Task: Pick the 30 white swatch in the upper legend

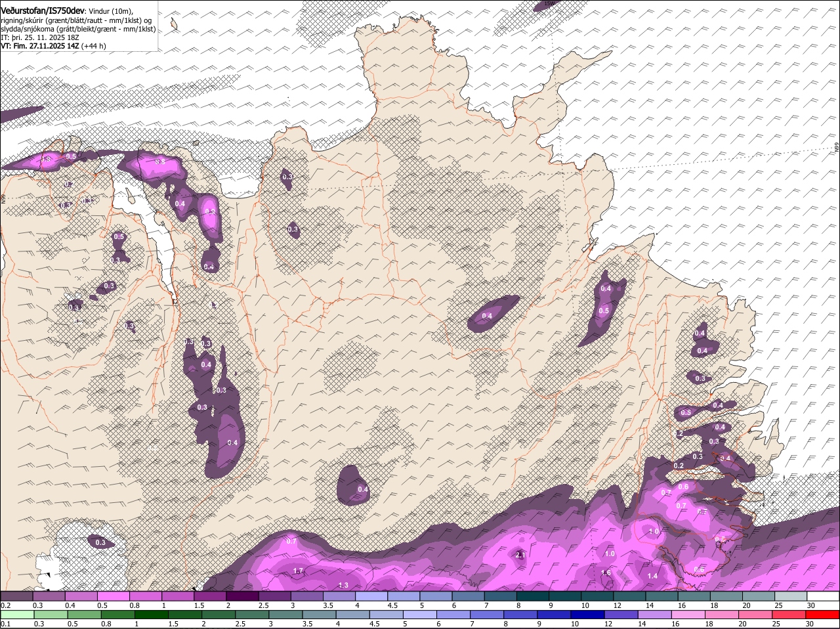Action: [823, 596]
